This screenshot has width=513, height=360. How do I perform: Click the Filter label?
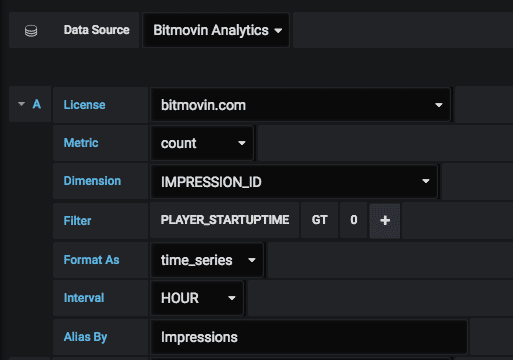[77, 220]
